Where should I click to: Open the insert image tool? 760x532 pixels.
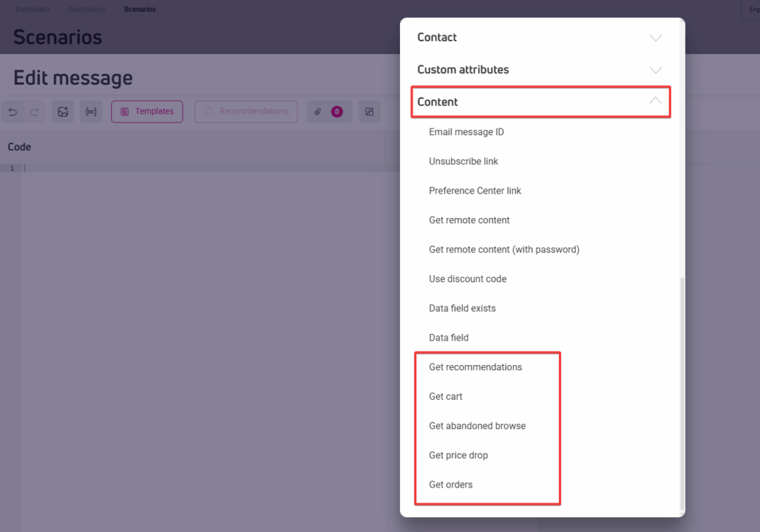click(63, 112)
